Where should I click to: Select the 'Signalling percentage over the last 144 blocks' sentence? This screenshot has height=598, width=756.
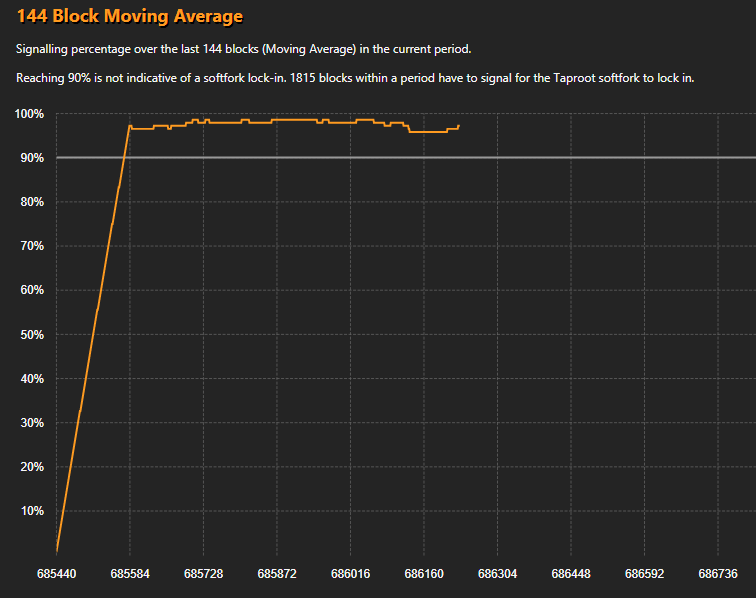[243, 49]
